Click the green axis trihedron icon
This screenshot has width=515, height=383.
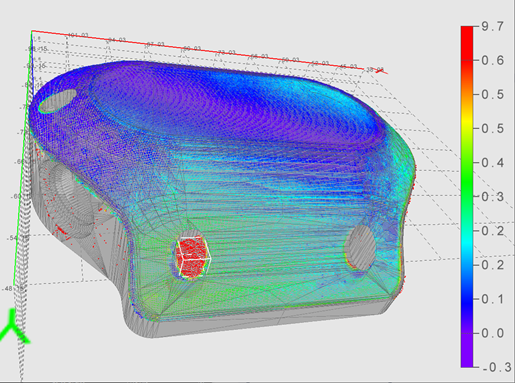tap(13, 326)
